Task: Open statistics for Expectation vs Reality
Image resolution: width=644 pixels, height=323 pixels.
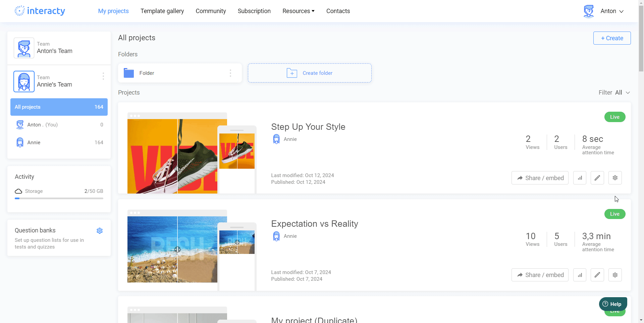Action: [580, 275]
